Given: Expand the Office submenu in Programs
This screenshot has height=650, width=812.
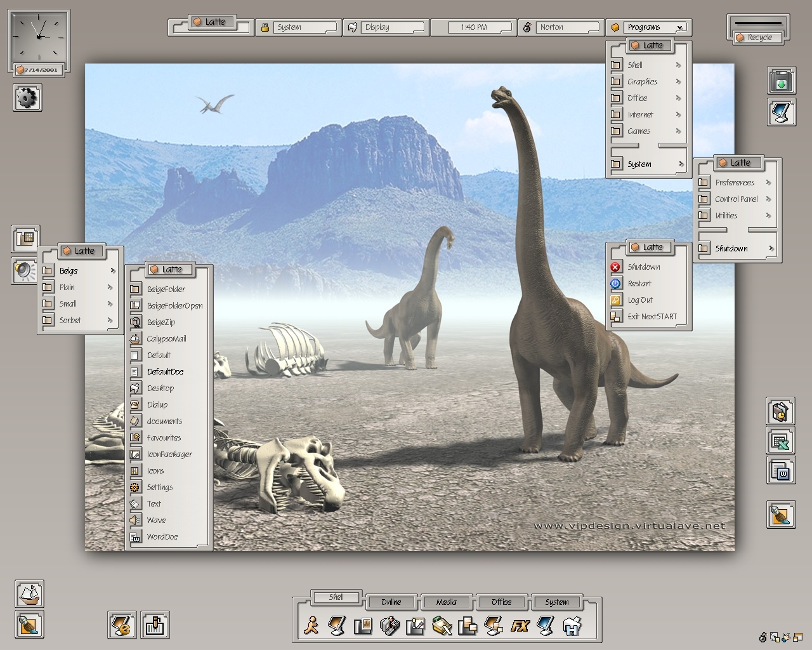Looking at the screenshot, I should [647, 98].
